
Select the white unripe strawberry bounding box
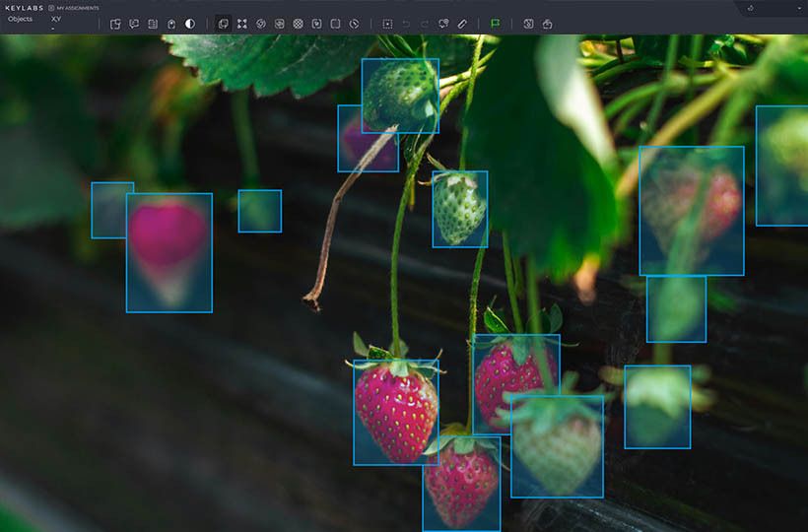[459, 209]
